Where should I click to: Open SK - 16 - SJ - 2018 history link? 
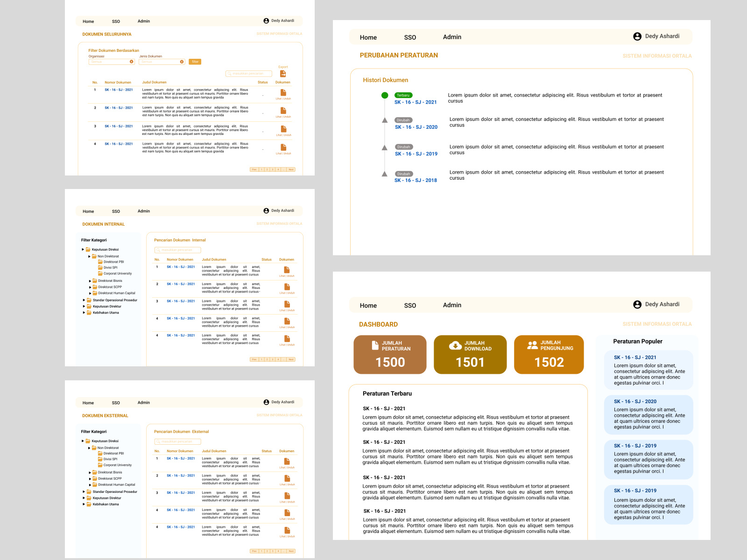[x=416, y=180]
